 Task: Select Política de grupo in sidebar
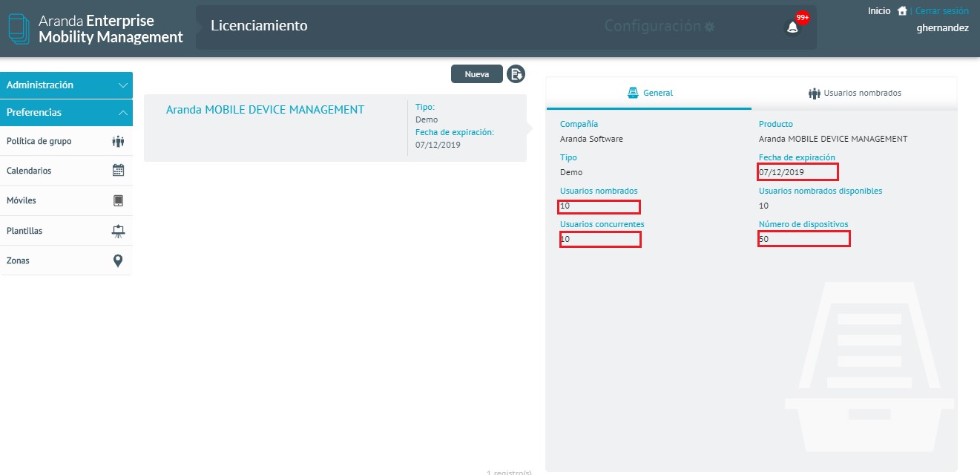(66, 141)
